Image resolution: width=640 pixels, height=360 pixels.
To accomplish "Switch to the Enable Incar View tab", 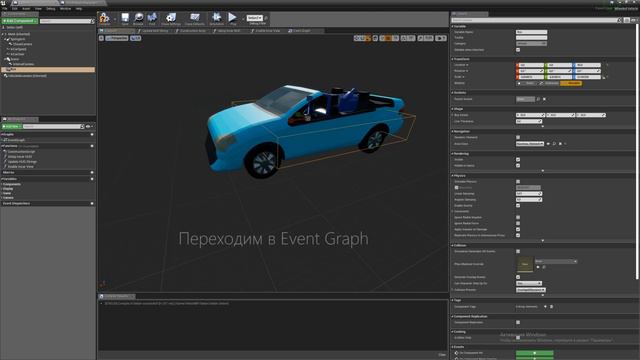I will (267, 31).
